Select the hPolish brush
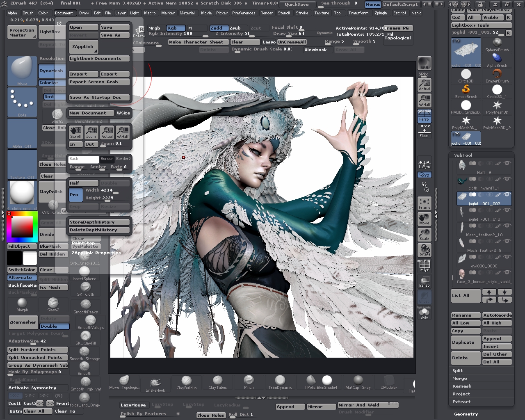525x420 pixels. [x=311, y=382]
